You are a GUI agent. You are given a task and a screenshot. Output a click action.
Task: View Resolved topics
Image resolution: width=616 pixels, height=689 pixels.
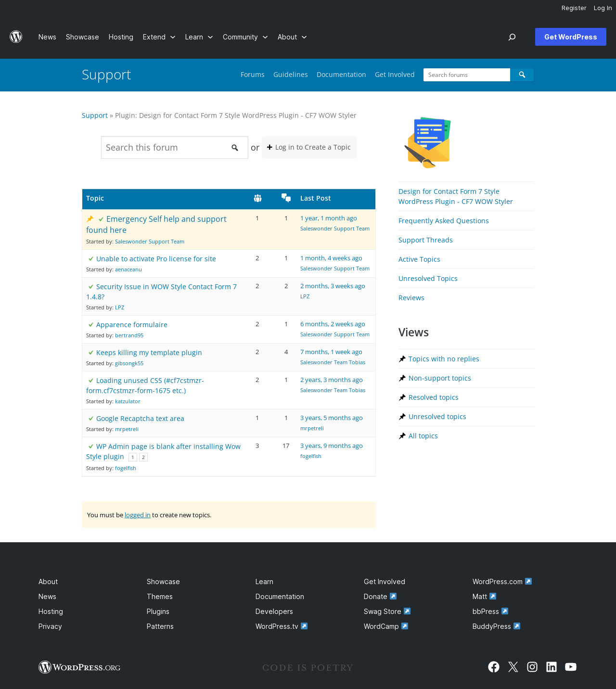[434, 397]
